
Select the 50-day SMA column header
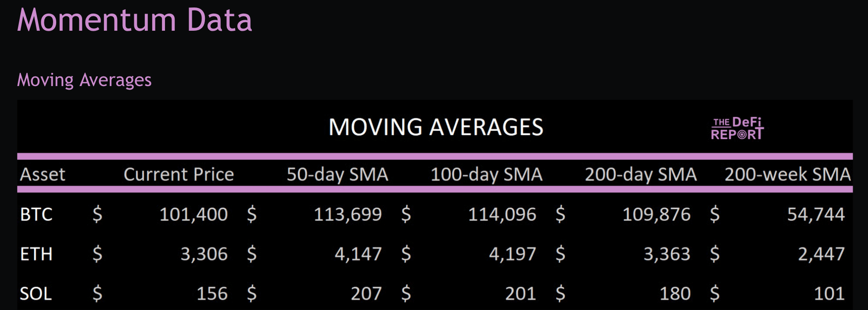(x=337, y=174)
